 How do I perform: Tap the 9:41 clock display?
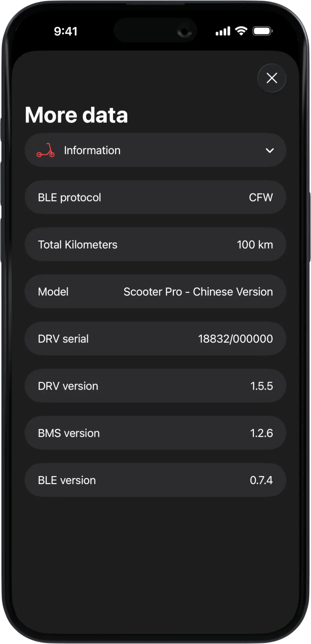tap(66, 31)
